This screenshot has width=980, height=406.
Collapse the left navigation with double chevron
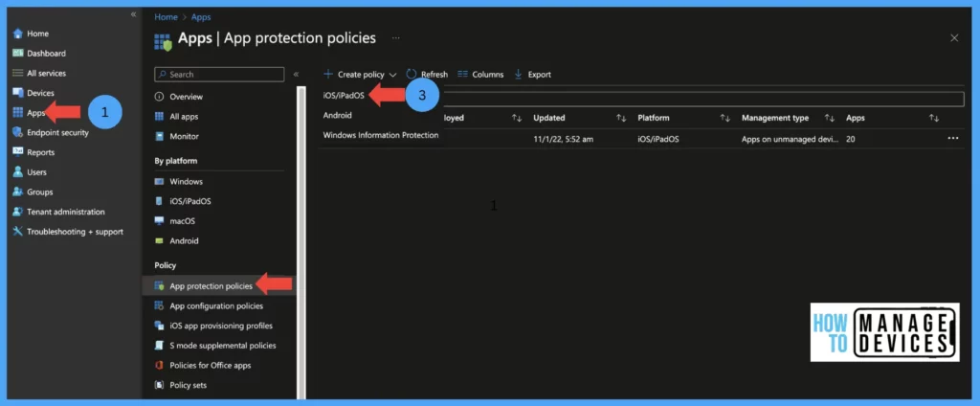(133, 14)
